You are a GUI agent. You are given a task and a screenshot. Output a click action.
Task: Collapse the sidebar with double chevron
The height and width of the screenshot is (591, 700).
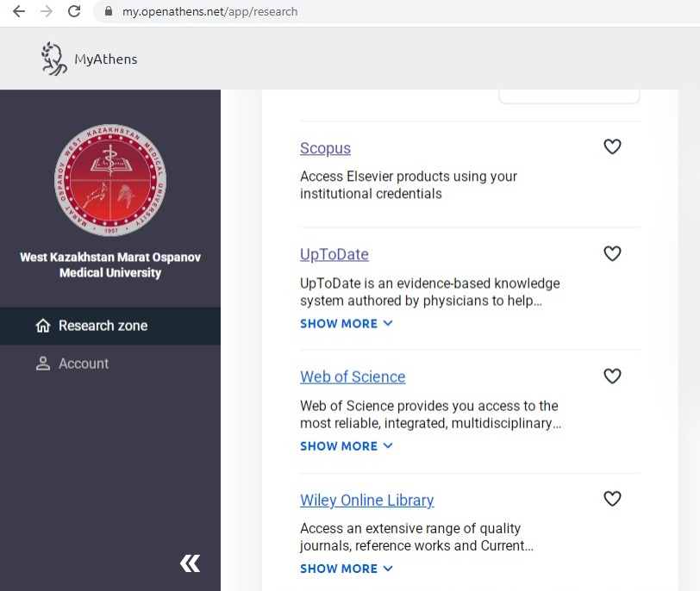click(x=190, y=563)
